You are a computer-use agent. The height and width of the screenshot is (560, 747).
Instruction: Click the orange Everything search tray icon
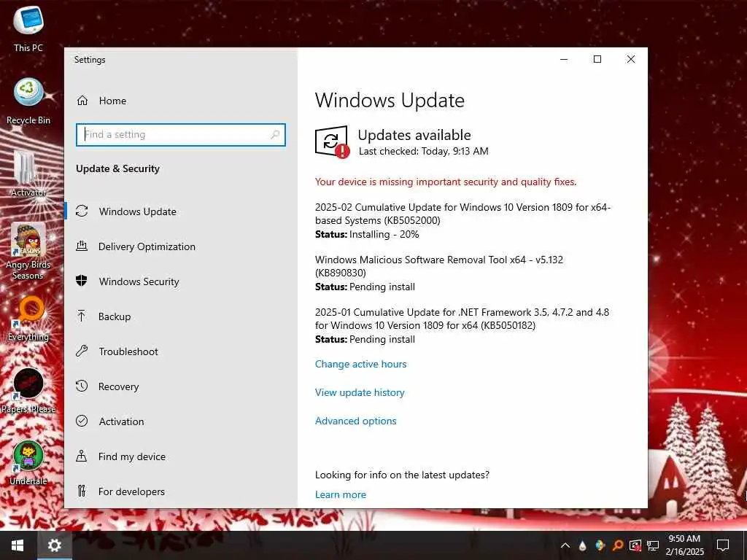[617, 545]
